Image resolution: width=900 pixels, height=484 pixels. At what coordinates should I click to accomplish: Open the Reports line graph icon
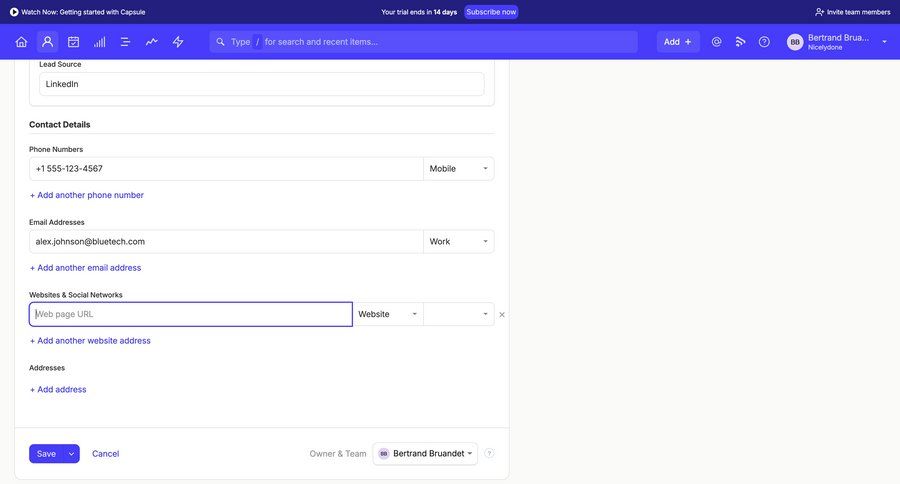pyautogui.click(x=151, y=42)
